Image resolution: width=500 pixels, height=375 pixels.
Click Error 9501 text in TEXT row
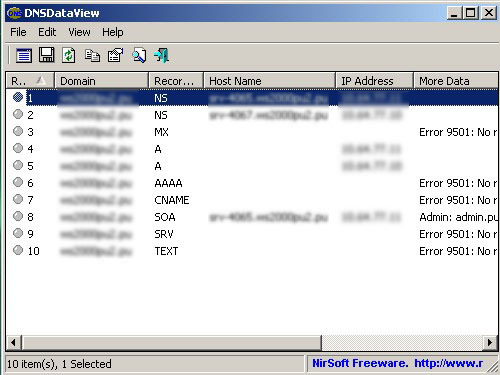458,251
